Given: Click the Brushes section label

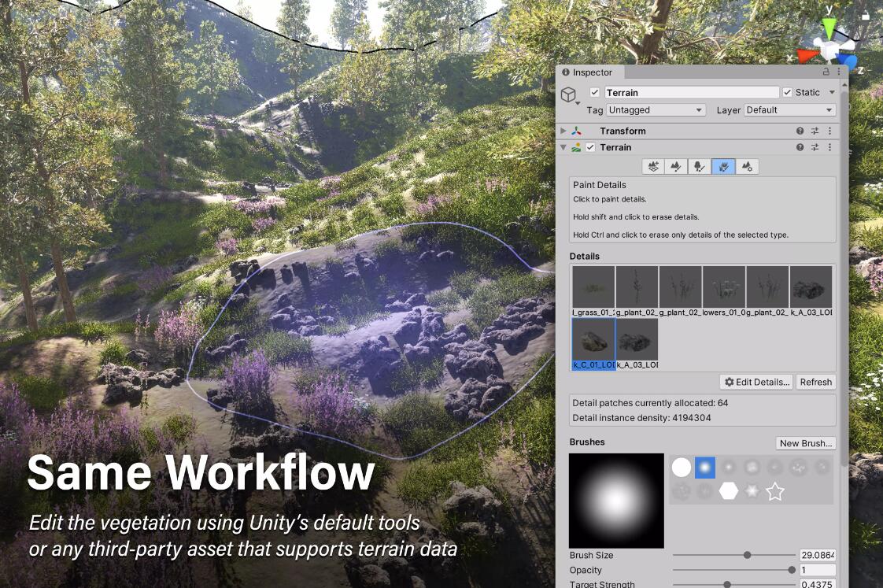Looking at the screenshot, I should click(x=587, y=442).
